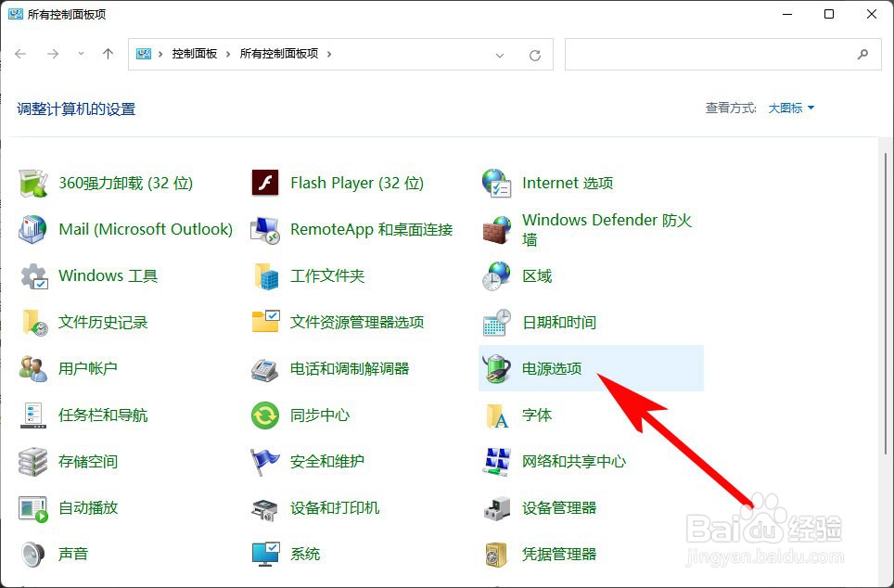
Task: Open the 凭据管理器 safe icon
Action: [496, 555]
